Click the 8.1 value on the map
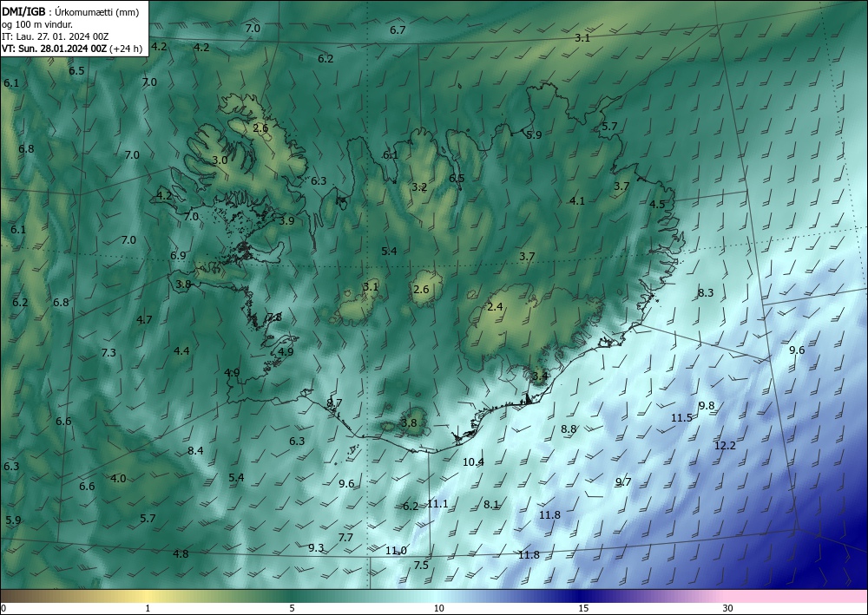868x615 pixels. pyautogui.click(x=491, y=504)
